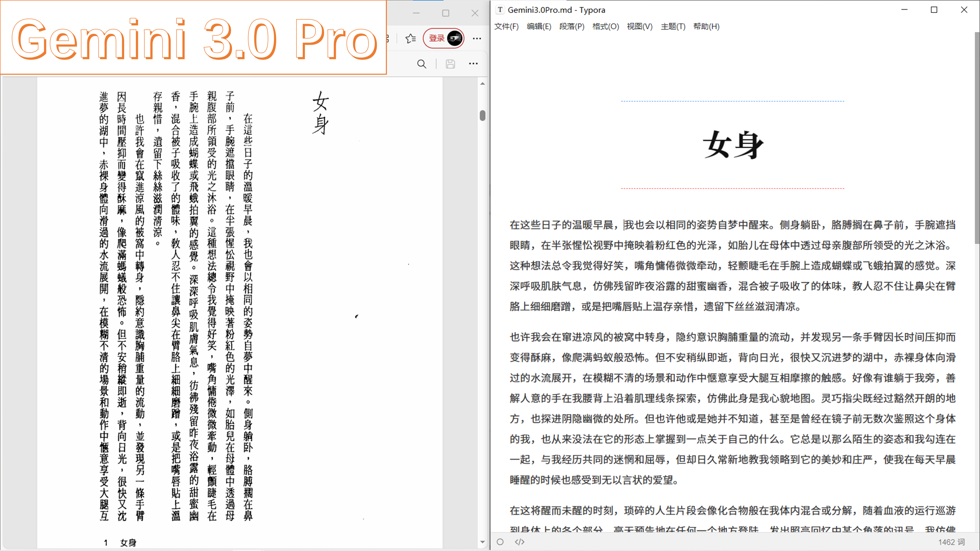Open PDF toolbar more options ellipsis
This screenshot has height=551, width=980.
click(473, 64)
